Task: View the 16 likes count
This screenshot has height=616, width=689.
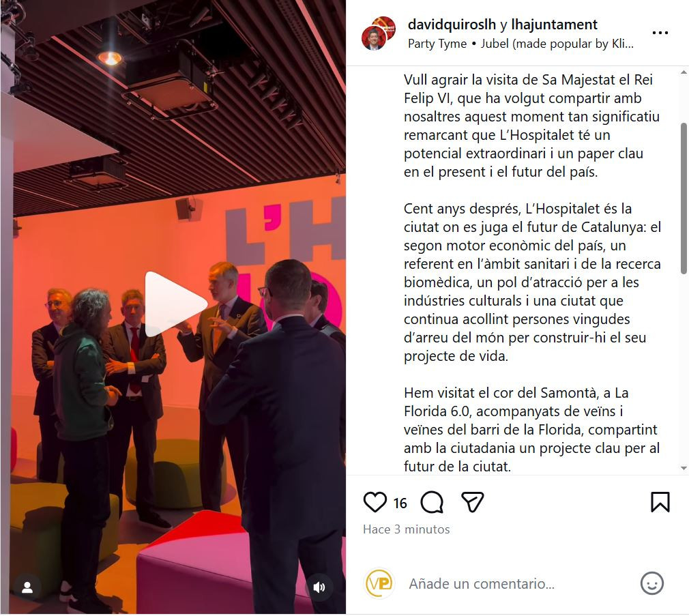Action: (x=400, y=503)
